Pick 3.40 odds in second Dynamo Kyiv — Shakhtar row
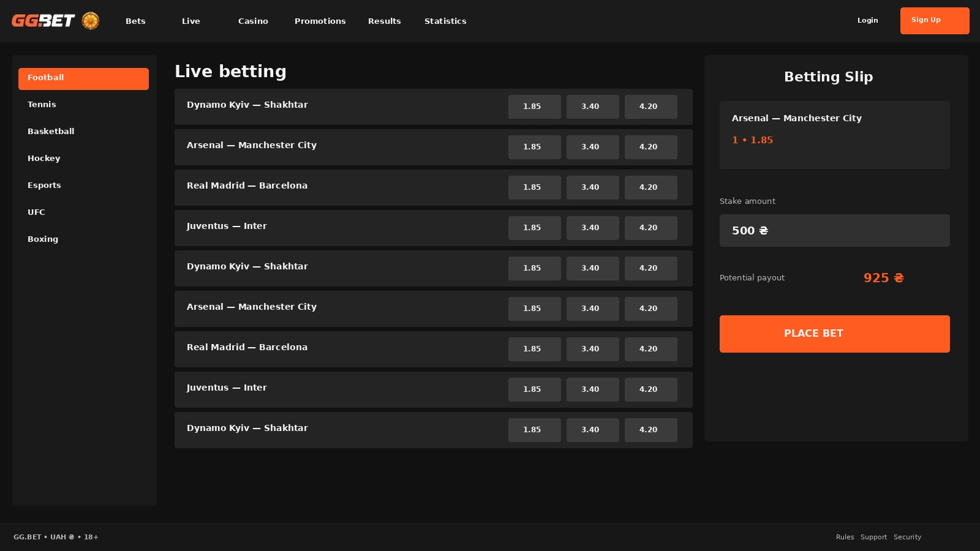 tap(593, 268)
